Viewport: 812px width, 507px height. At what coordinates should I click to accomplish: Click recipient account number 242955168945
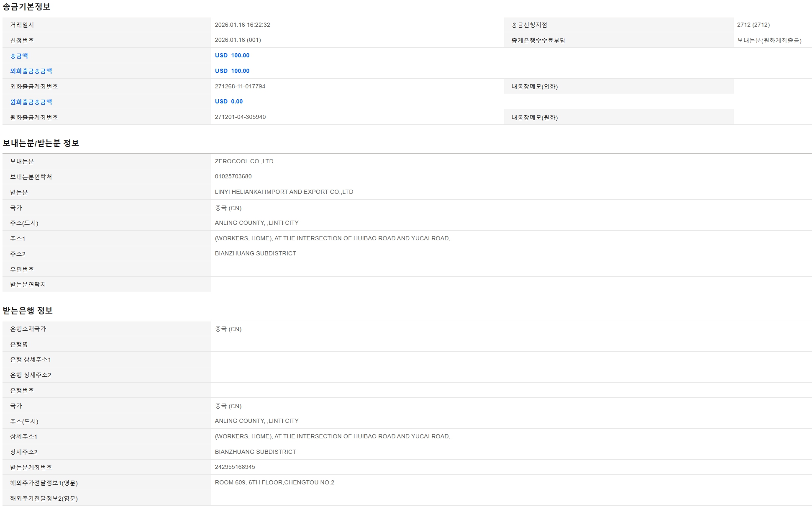[x=235, y=467]
